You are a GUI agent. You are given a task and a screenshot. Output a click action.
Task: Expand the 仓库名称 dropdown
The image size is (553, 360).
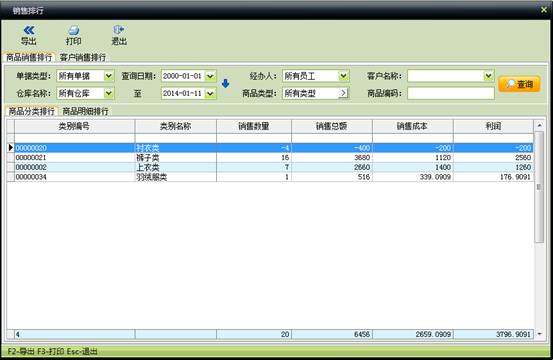click(109, 93)
